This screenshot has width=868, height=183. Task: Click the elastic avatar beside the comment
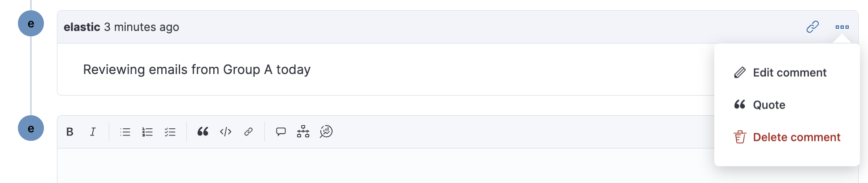click(x=31, y=23)
